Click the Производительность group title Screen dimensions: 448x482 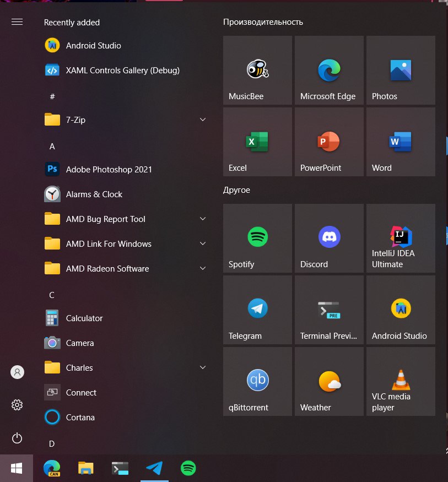(263, 22)
